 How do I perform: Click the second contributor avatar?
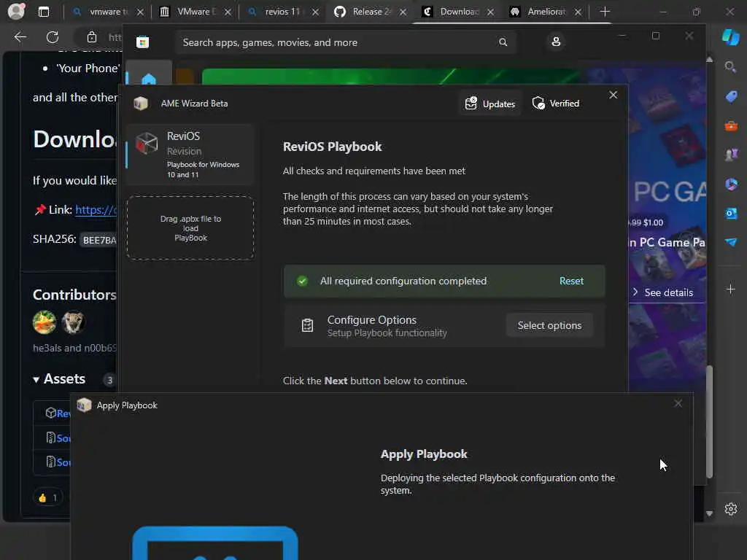coord(74,322)
